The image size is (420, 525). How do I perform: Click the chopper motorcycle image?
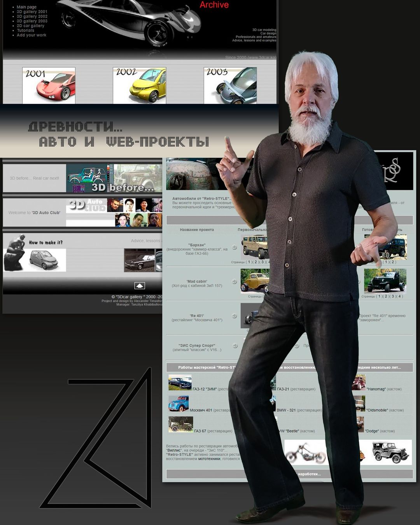[x=306, y=452]
